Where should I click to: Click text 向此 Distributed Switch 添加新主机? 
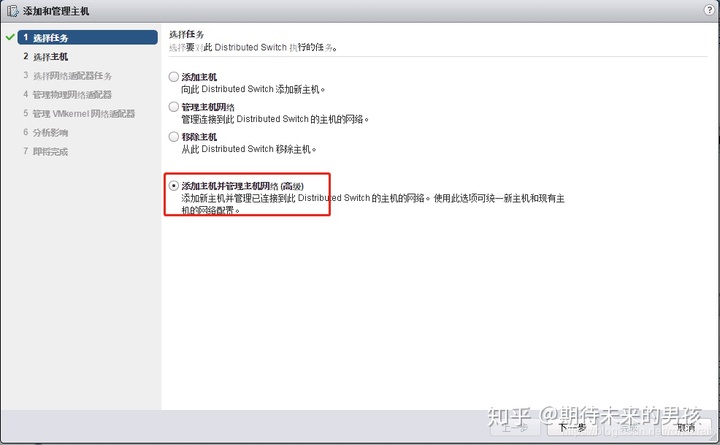click(x=253, y=89)
